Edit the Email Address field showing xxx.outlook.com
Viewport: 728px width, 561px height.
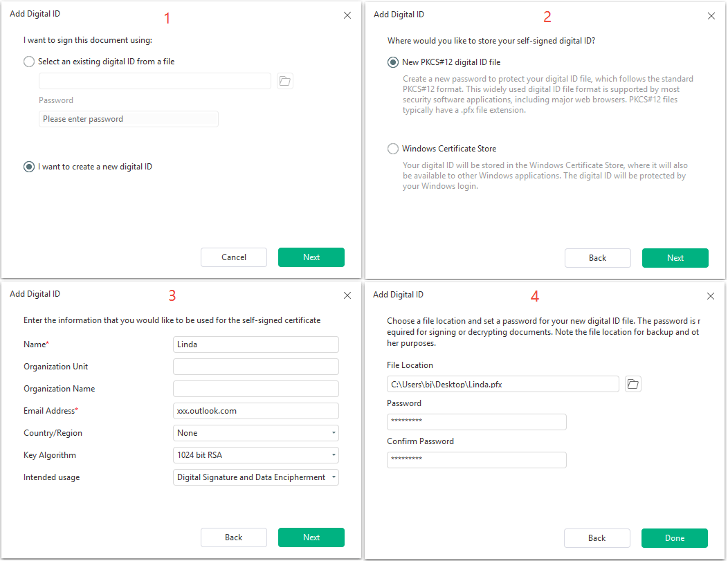pos(255,411)
